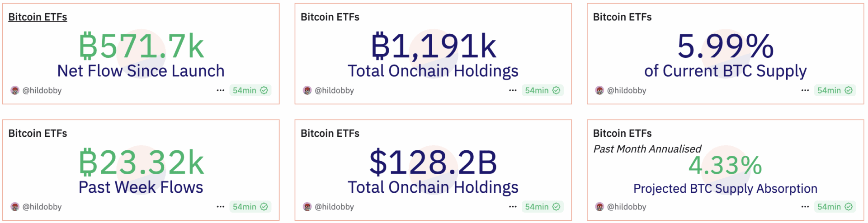
Task: Click 54min refresh badge on ₿1,191k holdings card
Action: (542, 90)
